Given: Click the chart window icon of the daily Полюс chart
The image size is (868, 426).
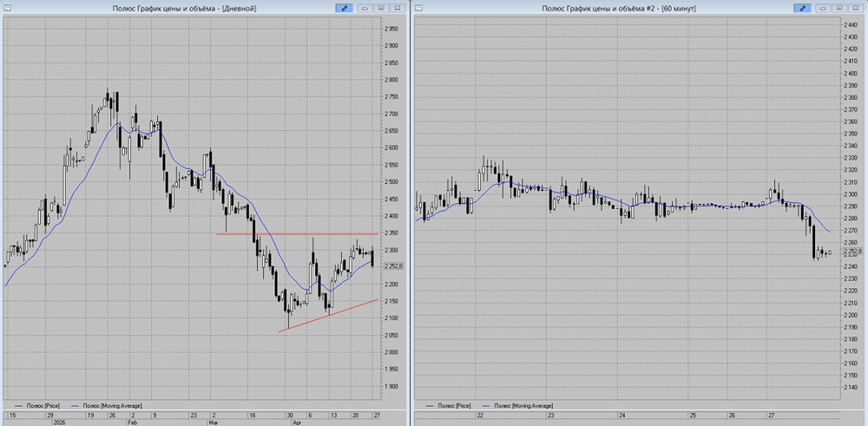Looking at the screenshot, I should coord(7,9).
